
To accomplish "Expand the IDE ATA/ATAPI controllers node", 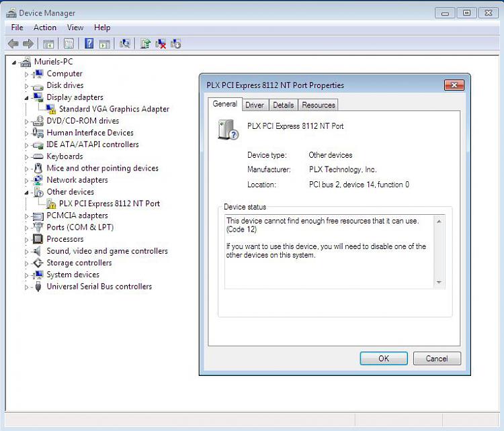I will pos(26,145).
